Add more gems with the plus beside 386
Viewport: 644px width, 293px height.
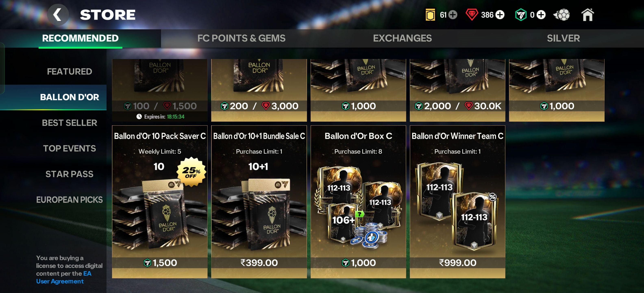(x=500, y=15)
